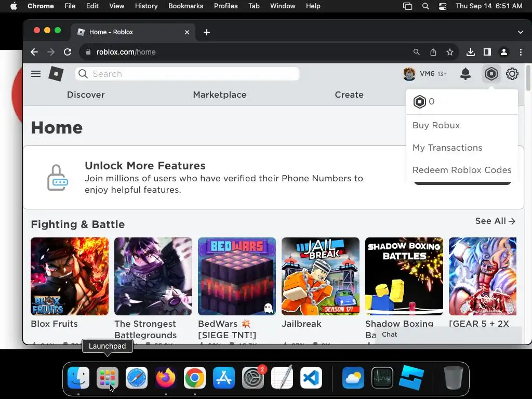Viewport: 532px width, 399px height.
Task: Click the page vertical scrollbar
Action: point(528,78)
